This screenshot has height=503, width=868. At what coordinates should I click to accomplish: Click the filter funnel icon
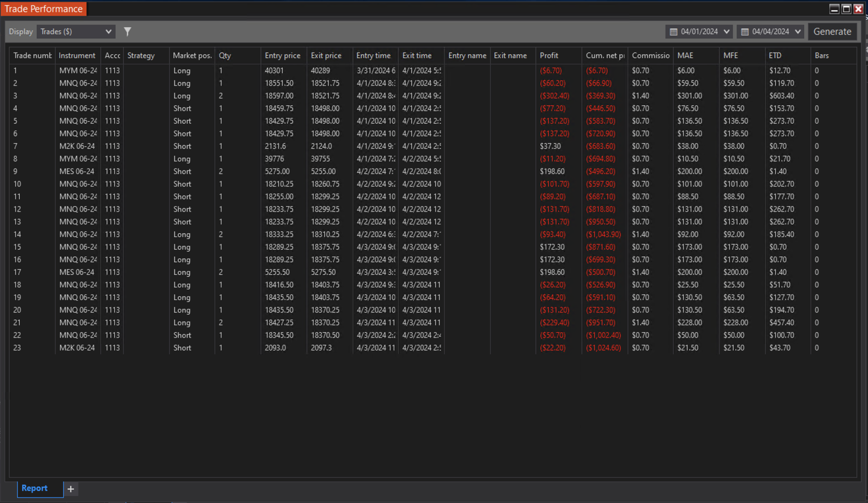point(127,32)
